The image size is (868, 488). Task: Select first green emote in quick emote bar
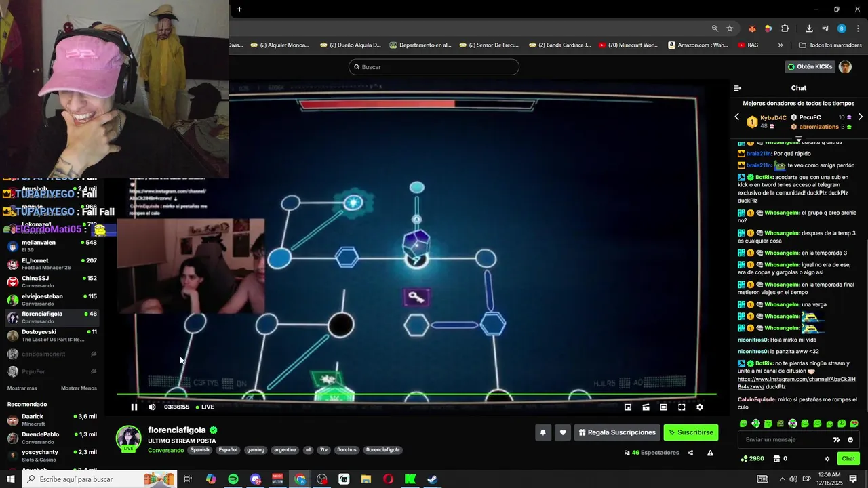tap(743, 424)
